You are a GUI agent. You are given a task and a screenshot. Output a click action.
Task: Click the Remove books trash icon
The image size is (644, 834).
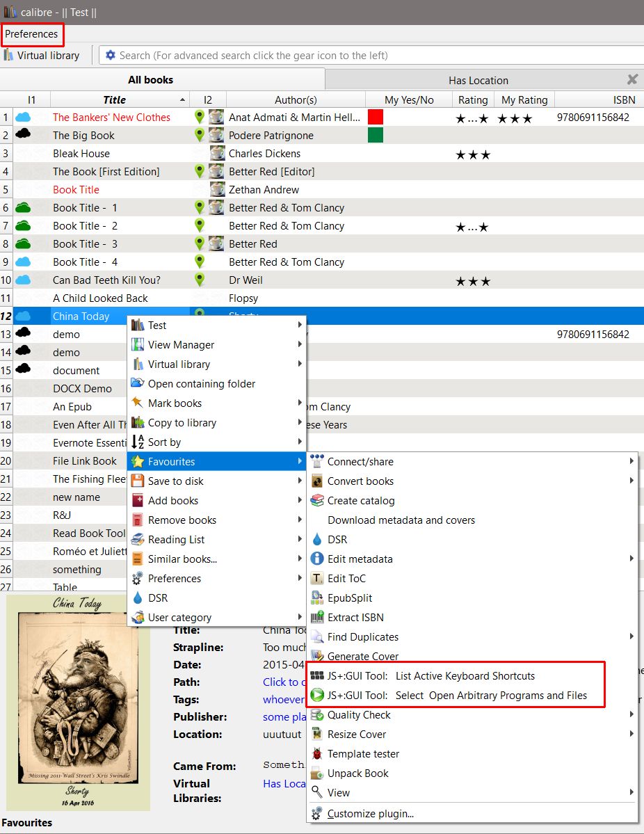(138, 520)
